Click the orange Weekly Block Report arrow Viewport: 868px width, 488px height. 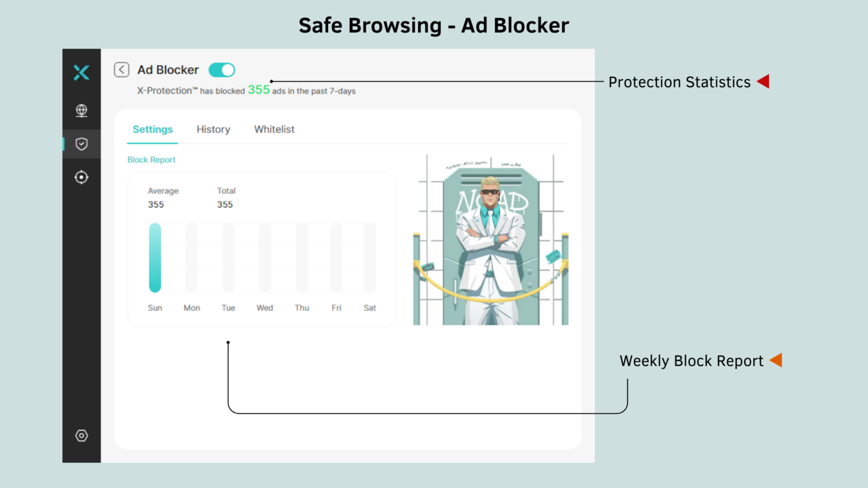pos(776,360)
